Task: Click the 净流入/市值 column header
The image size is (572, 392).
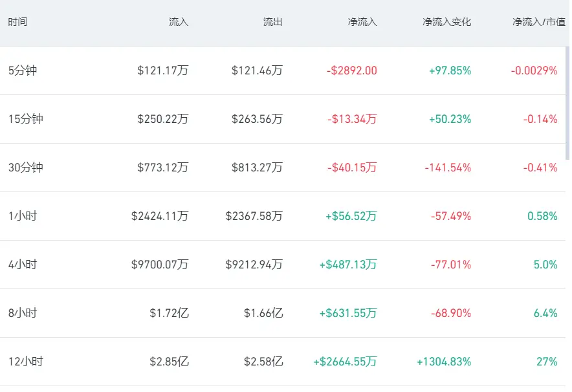Action: pos(539,22)
